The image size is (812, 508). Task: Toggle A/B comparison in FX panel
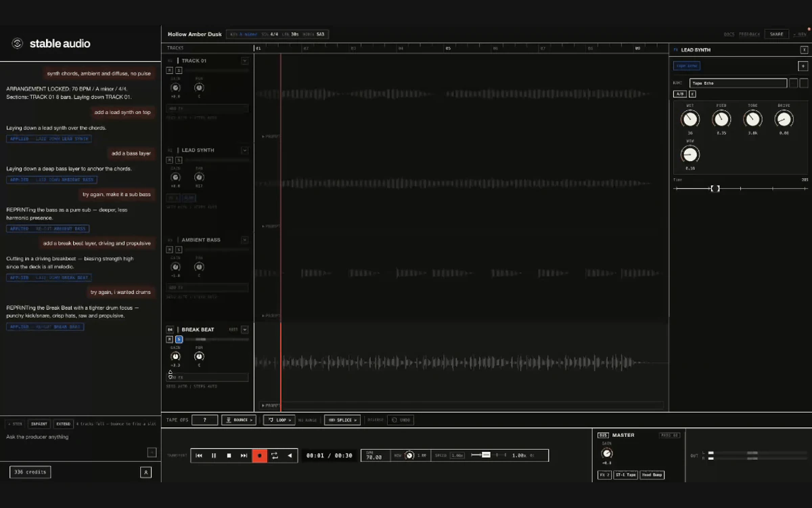point(679,93)
